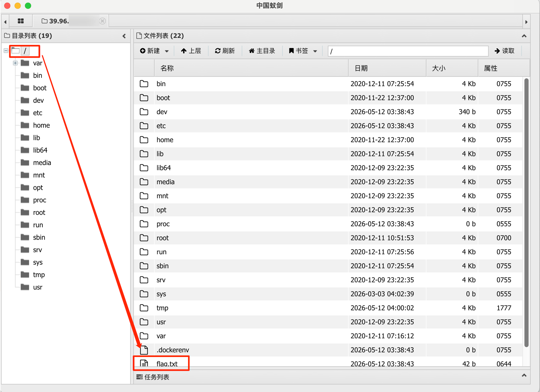Click bin folder icon in file list
Image resolution: width=540 pixels, height=392 pixels.
tap(144, 84)
